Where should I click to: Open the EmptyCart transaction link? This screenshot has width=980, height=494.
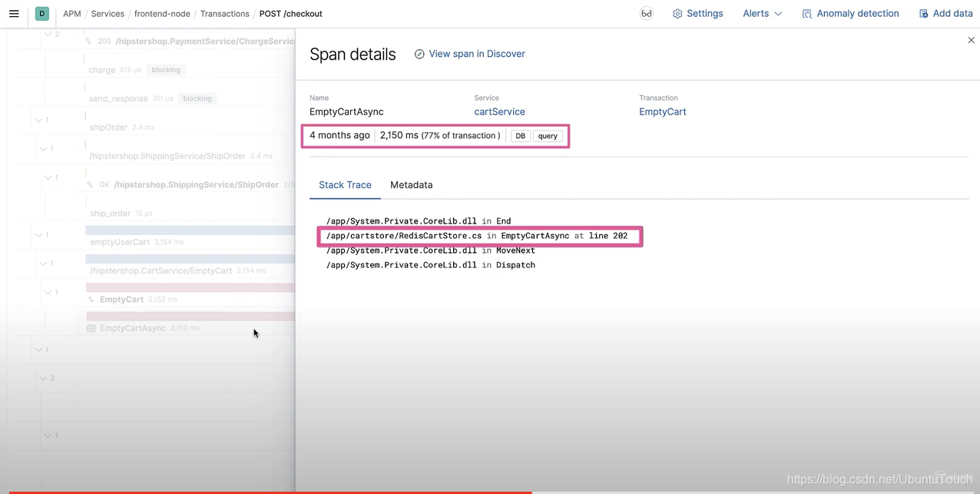pos(663,112)
